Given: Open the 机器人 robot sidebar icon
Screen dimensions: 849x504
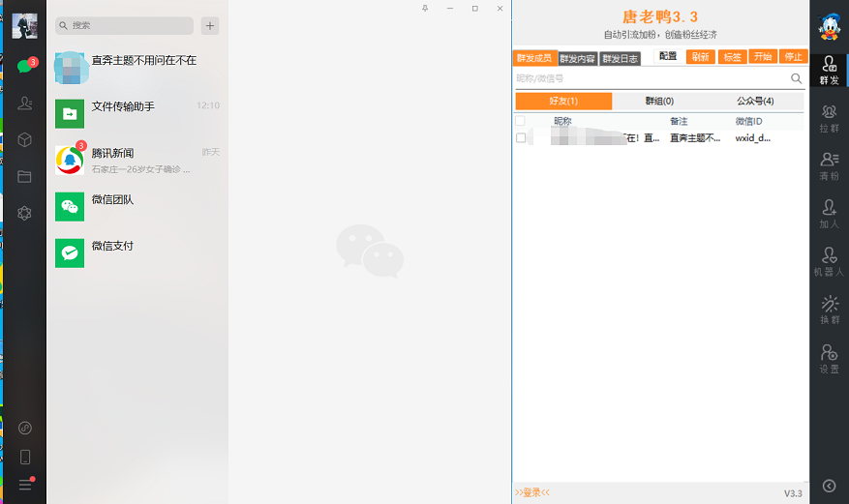Looking at the screenshot, I should [829, 262].
